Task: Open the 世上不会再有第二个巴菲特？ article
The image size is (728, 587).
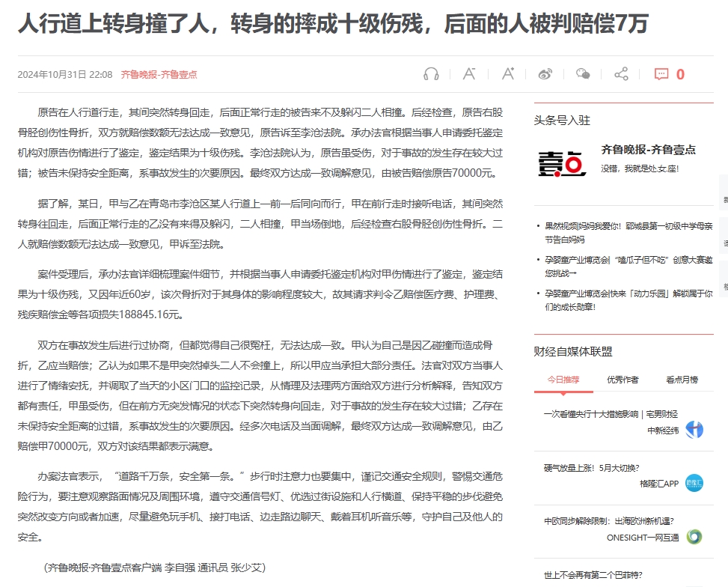Action: tap(593, 575)
